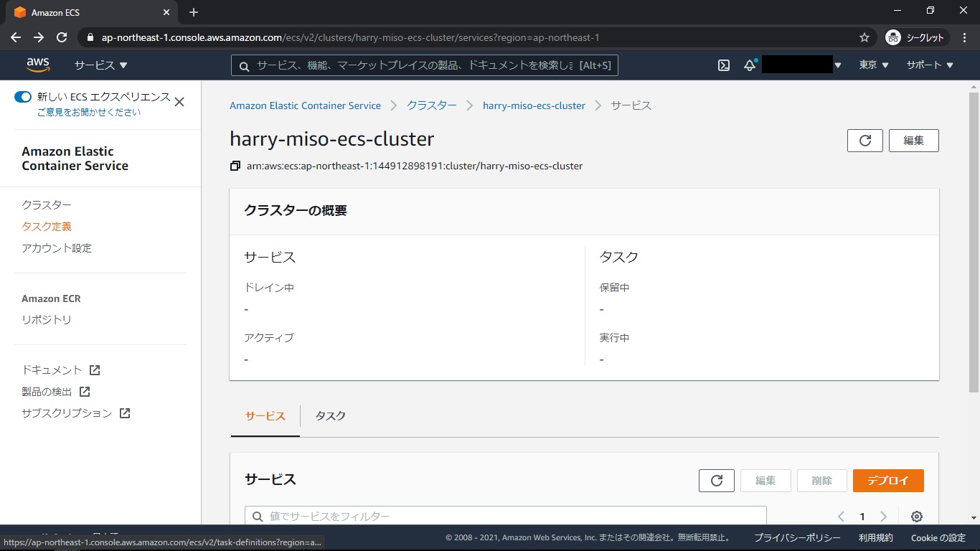980x551 pixels.
Task: Click the page vertical scrollbar
Action: [x=974, y=244]
